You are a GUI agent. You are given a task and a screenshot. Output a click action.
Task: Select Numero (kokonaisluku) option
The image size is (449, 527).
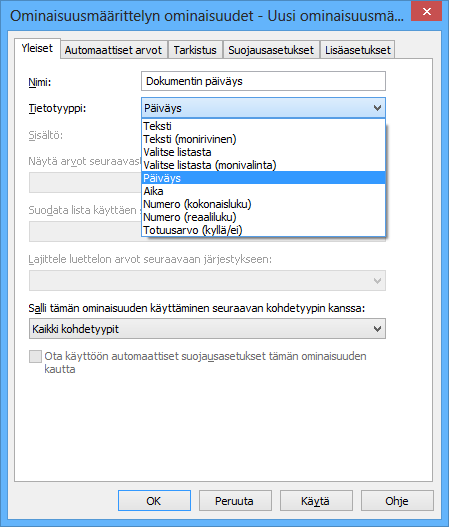(263, 204)
